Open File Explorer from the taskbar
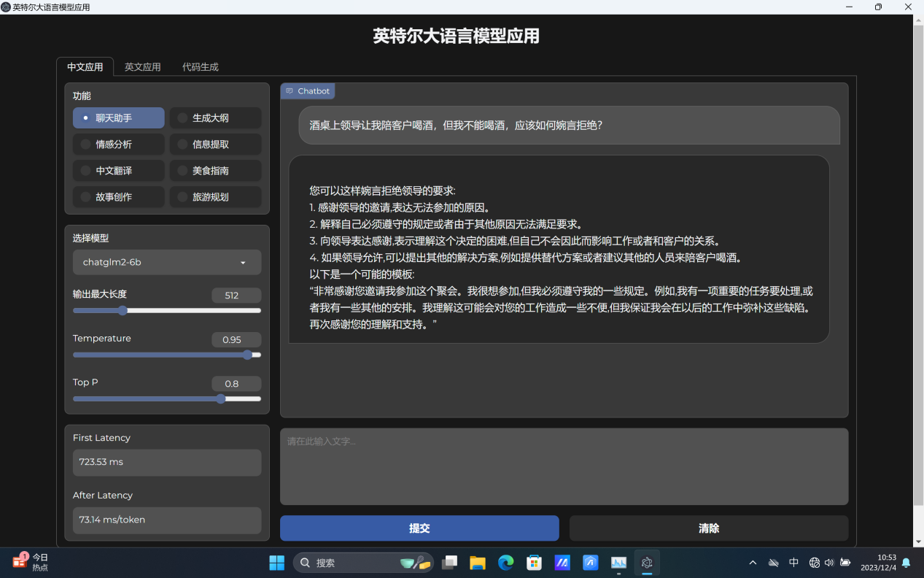 478,563
